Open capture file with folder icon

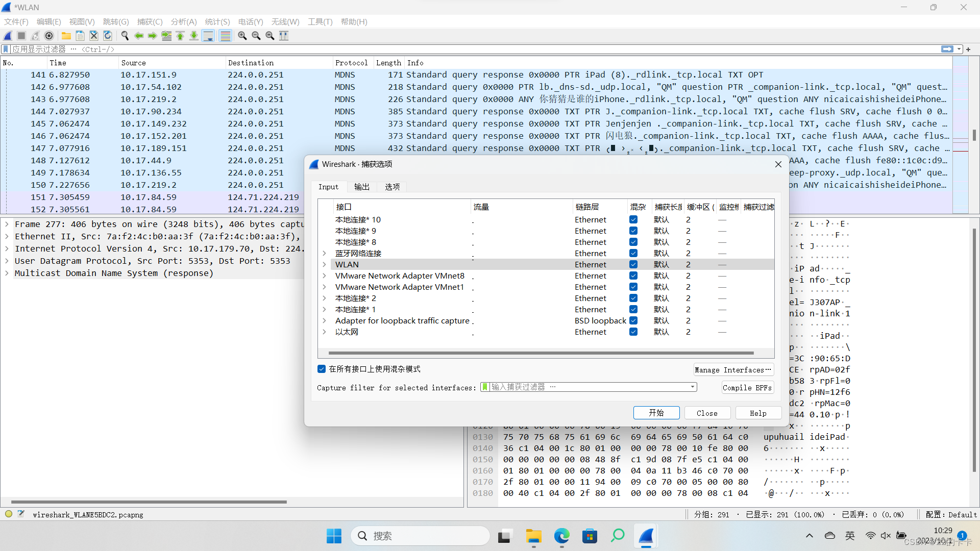(x=66, y=36)
